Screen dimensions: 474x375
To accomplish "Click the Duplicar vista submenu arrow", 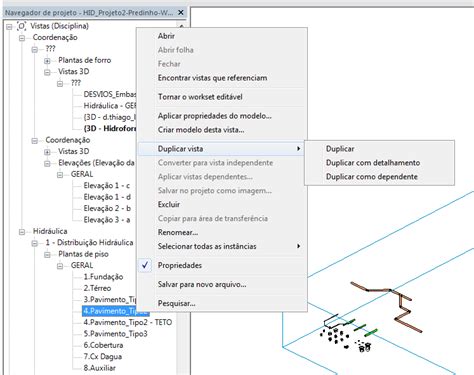I will pyautogui.click(x=299, y=149).
